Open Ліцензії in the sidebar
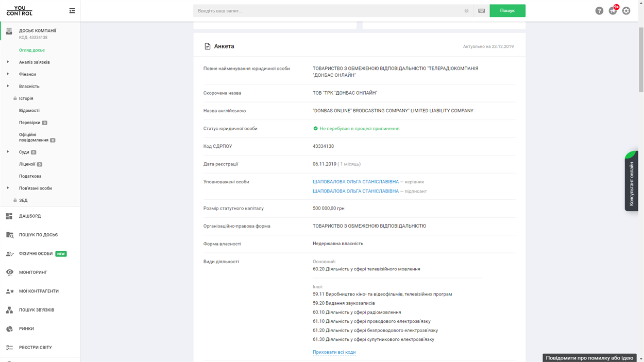 click(x=27, y=164)
